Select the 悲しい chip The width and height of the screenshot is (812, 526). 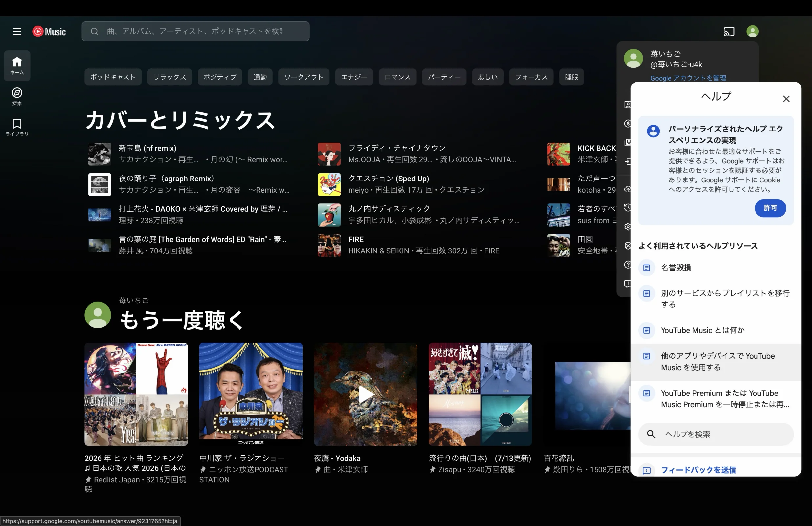[x=487, y=77]
